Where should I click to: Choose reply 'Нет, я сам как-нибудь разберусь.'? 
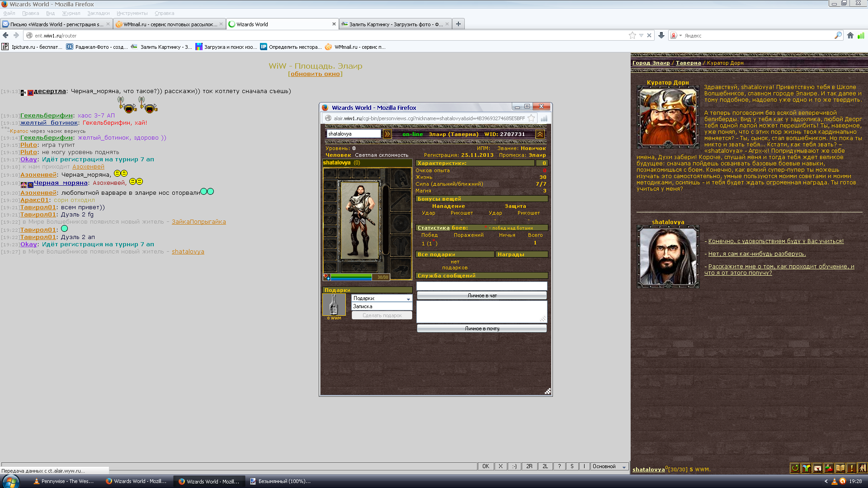coord(757,254)
